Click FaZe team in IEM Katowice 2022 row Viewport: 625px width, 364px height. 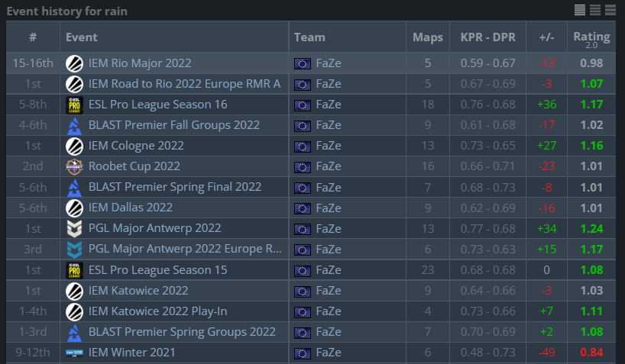point(329,291)
